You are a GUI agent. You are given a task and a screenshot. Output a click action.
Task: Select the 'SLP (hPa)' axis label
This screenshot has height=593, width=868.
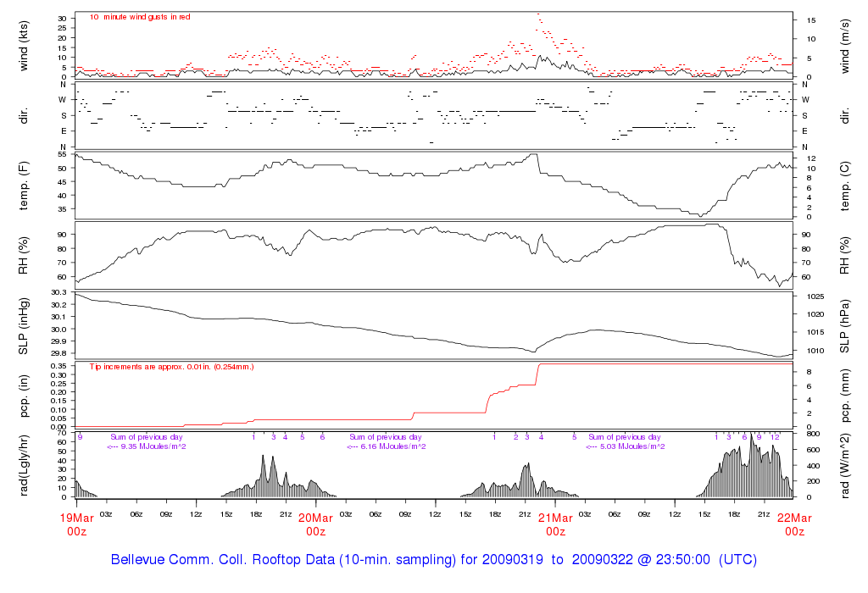(844, 326)
